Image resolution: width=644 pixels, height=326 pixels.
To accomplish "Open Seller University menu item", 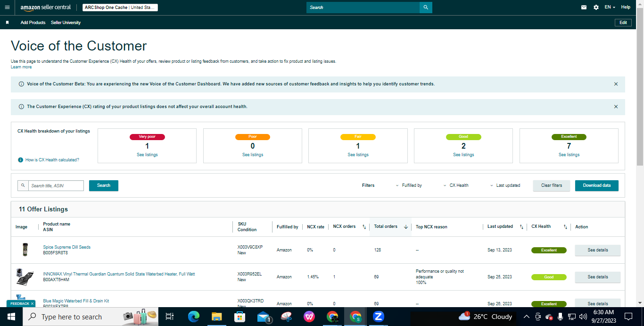I will [66, 23].
